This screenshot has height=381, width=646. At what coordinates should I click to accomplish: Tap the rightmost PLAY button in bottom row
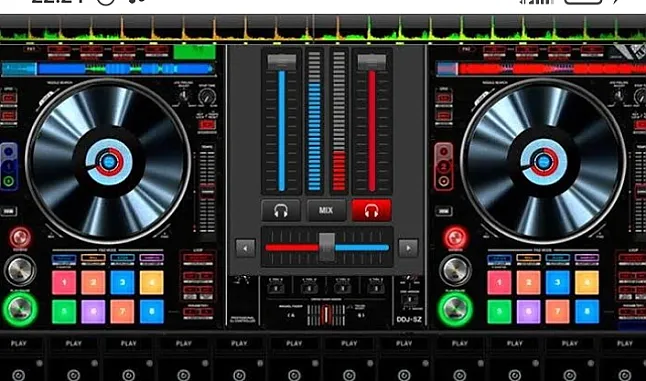625,344
